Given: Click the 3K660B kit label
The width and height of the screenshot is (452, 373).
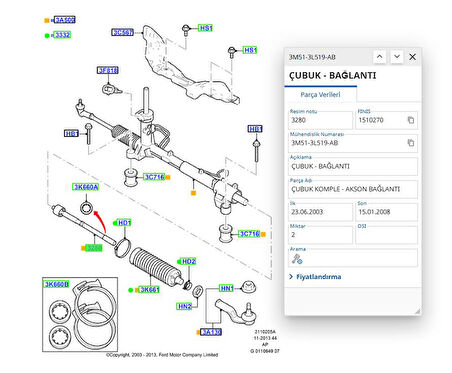Looking at the screenshot, I should click(x=57, y=284).
